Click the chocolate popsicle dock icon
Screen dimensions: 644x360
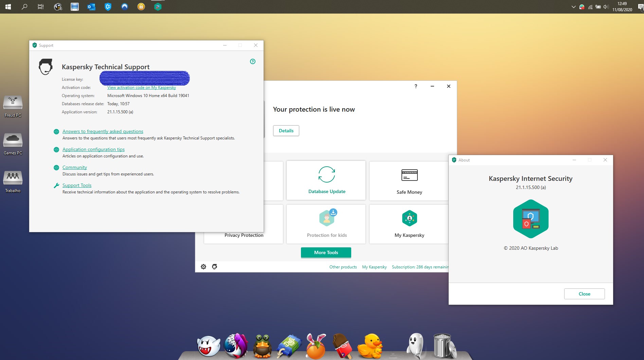coord(342,346)
